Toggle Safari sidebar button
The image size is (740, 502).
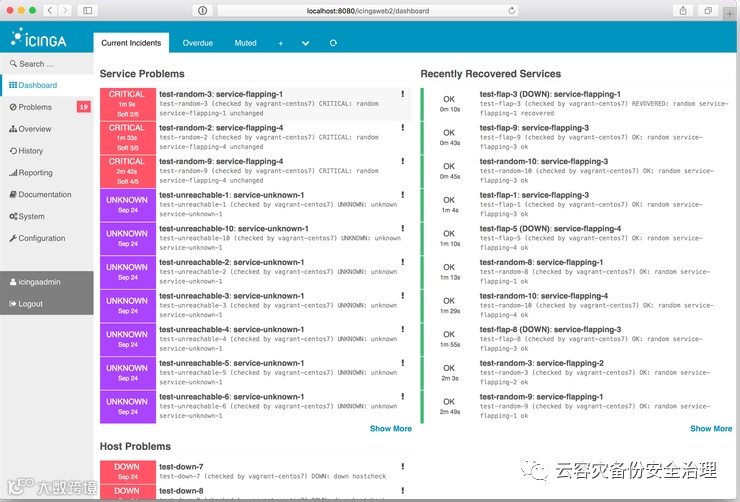click(87, 10)
